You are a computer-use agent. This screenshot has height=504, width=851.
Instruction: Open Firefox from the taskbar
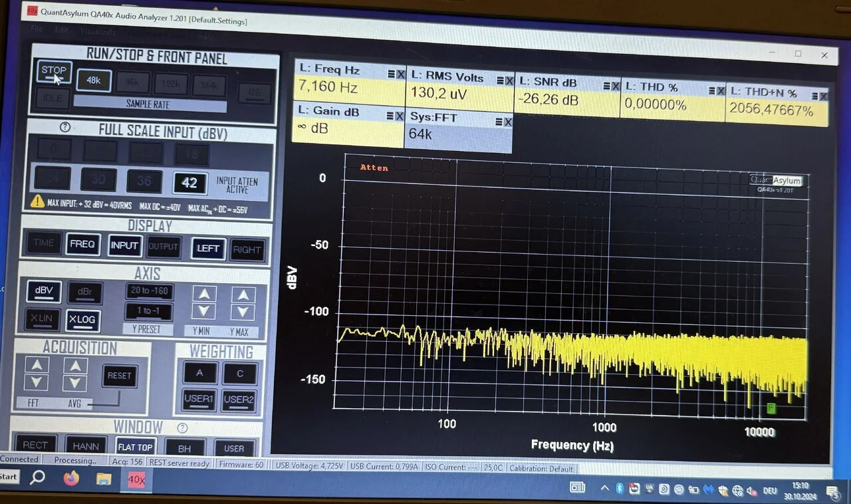pyautogui.click(x=70, y=478)
